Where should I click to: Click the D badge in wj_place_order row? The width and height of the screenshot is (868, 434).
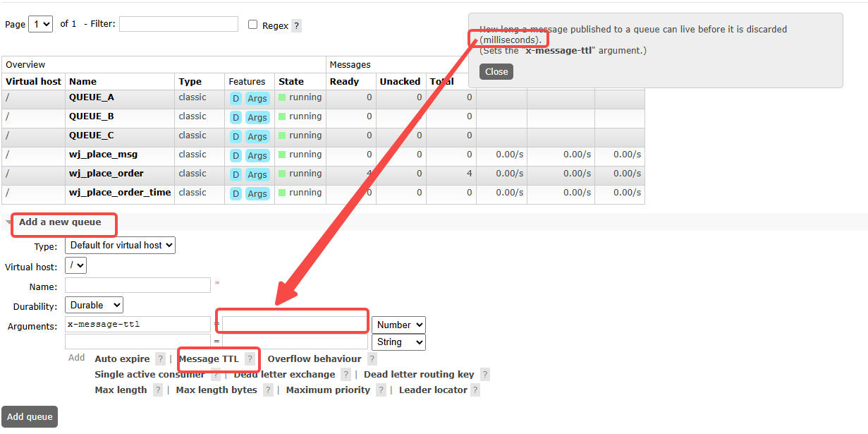click(236, 175)
